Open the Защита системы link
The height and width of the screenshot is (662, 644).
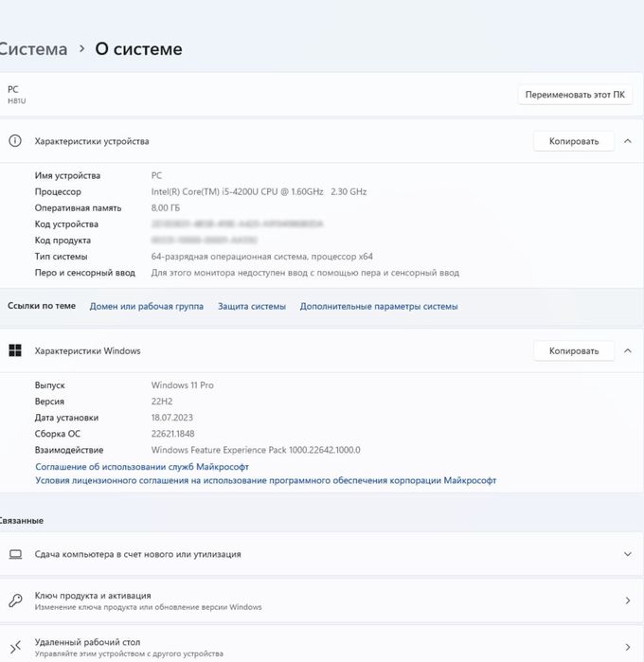coord(251,306)
